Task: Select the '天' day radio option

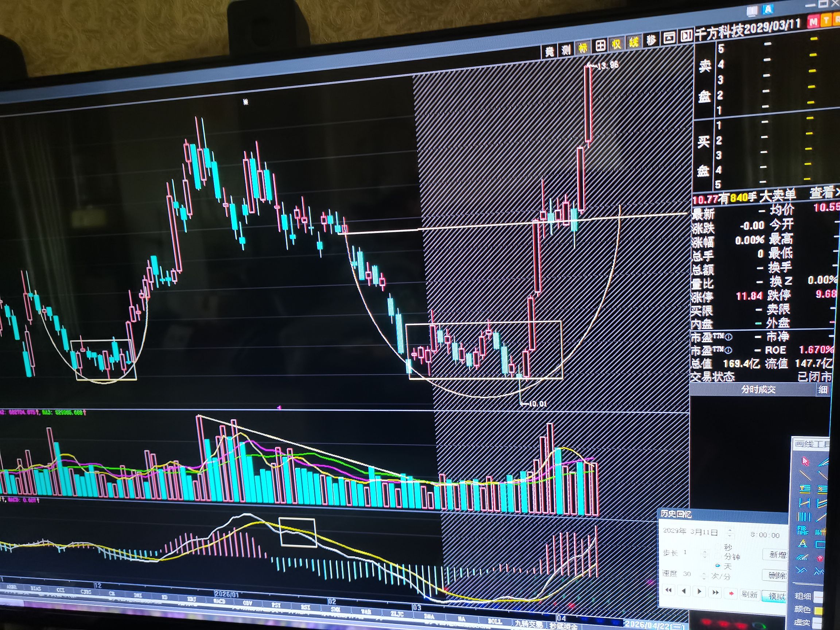Action: 717,566
